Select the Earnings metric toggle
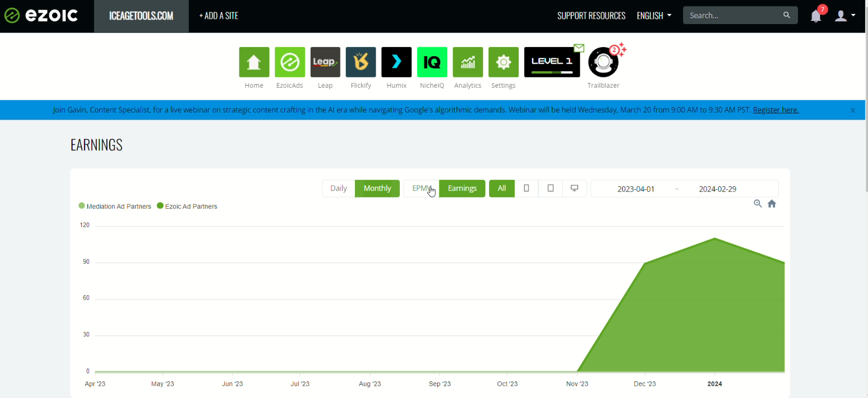 (x=462, y=188)
